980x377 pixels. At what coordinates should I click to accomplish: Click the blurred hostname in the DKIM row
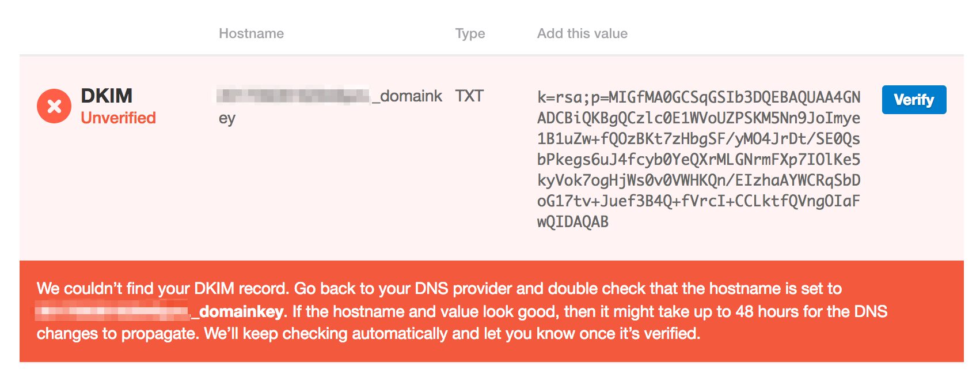(294, 96)
